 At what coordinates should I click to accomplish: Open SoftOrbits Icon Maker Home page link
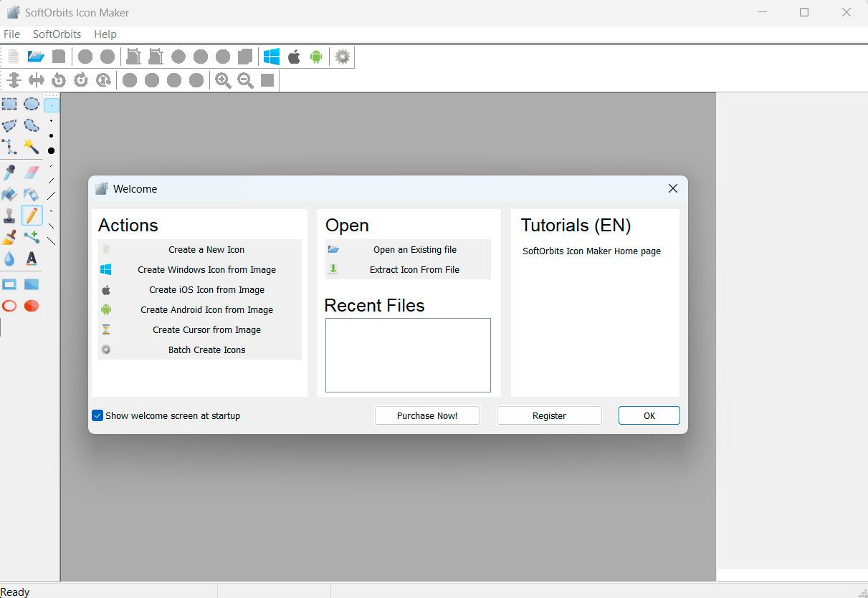pyautogui.click(x=591, y=251)
